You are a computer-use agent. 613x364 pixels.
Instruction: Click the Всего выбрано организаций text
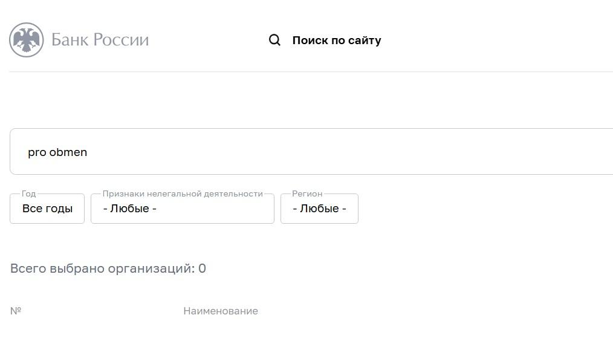coord(102,268)
